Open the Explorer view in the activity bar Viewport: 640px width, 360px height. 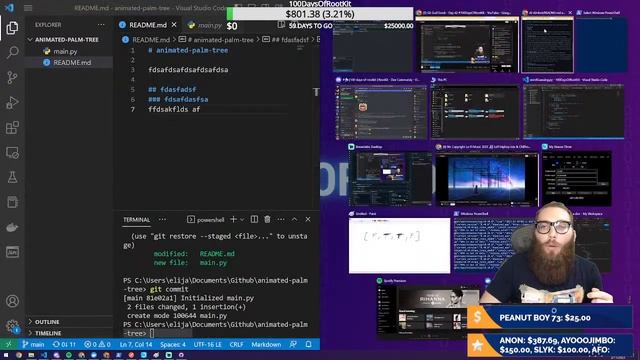pos(12,28)
